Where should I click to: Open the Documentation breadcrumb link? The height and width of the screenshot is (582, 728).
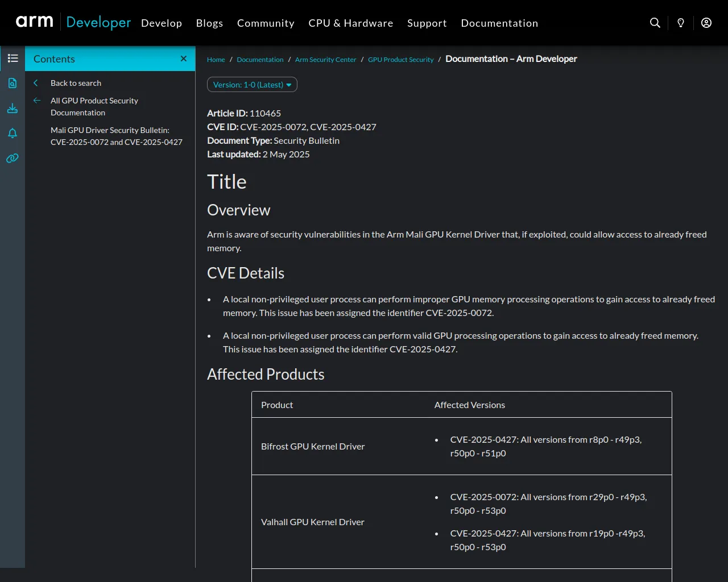[x=260, y=60]
